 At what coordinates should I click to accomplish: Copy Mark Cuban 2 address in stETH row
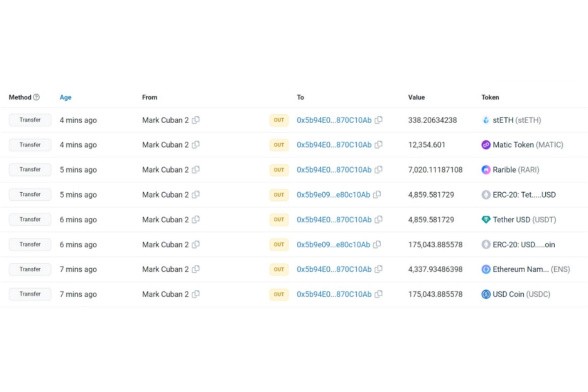click(x=196, y=120)
